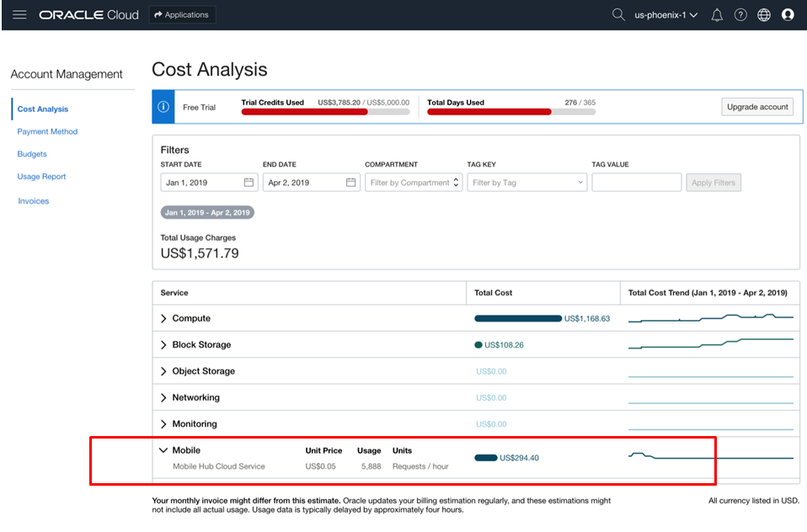Open the hamburger navigation menu
This screenshot has width=807, height=532.
(x=19, y=14)
